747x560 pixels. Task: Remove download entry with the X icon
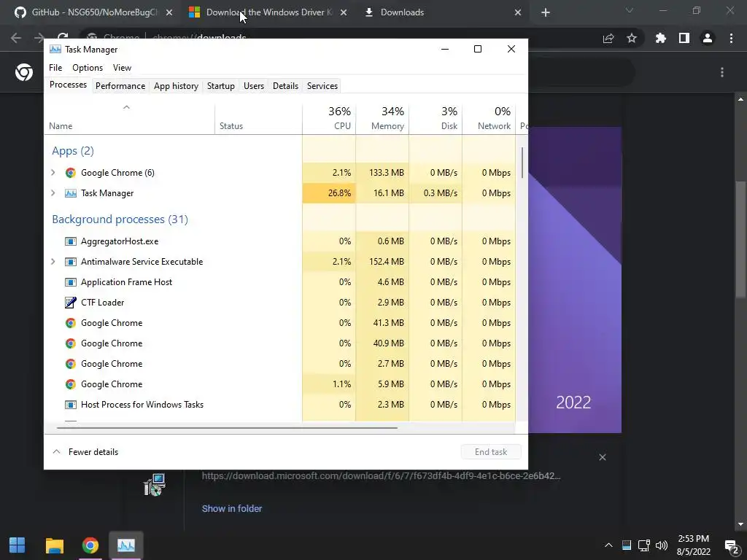point(602,457)
